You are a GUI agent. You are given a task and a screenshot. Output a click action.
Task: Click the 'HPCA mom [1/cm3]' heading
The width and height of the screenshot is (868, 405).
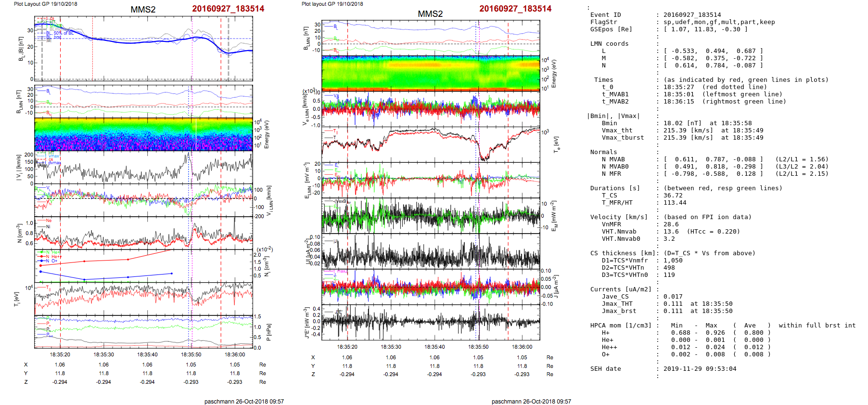pyautogui.click(x=621, y=326)
